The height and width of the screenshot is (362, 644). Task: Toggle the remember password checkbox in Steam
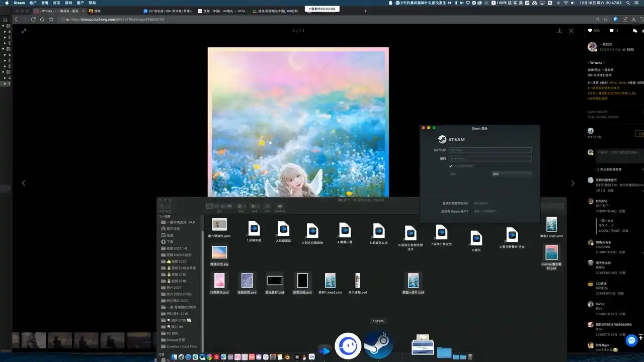(x=451, y=166)
